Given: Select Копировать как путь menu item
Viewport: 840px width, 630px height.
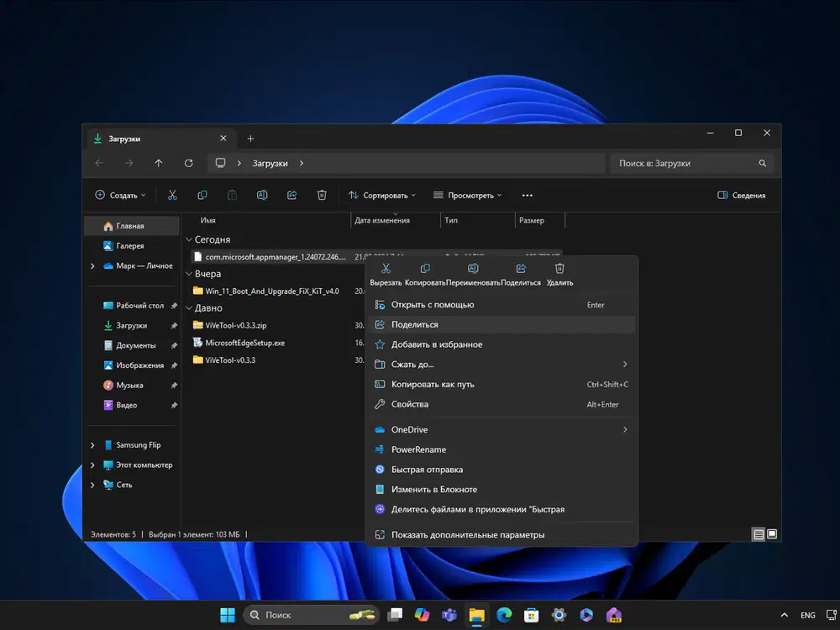Looking at the screenshot, I should click(x=433, y=384).
